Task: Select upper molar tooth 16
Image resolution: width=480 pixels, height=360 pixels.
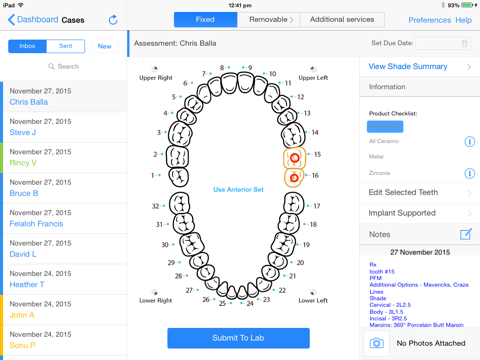Action: point(294,177)
